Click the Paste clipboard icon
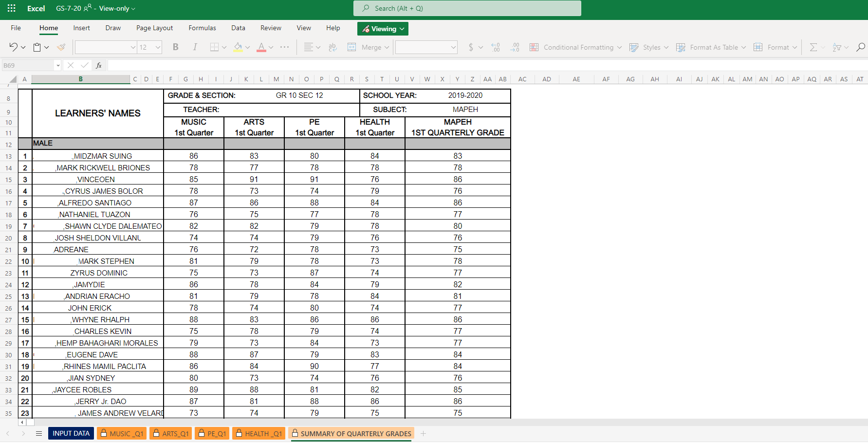The image size is (868, 443). [37, 47]
